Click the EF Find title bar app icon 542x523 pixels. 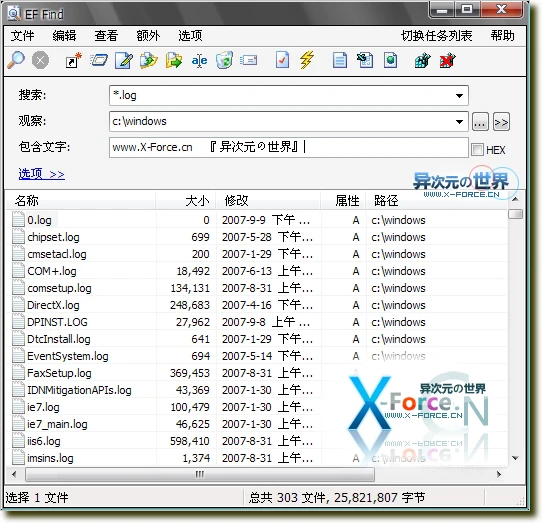coord(14,14)
